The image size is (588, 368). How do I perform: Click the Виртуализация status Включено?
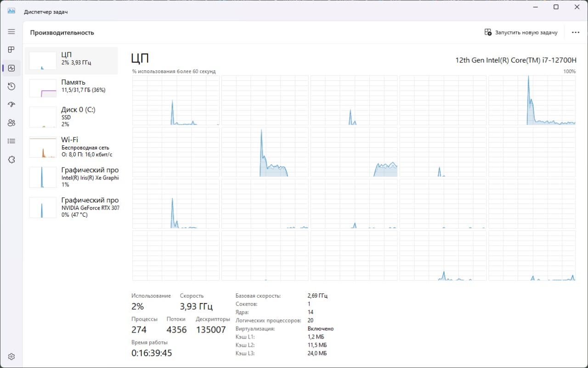pos(321,329)
